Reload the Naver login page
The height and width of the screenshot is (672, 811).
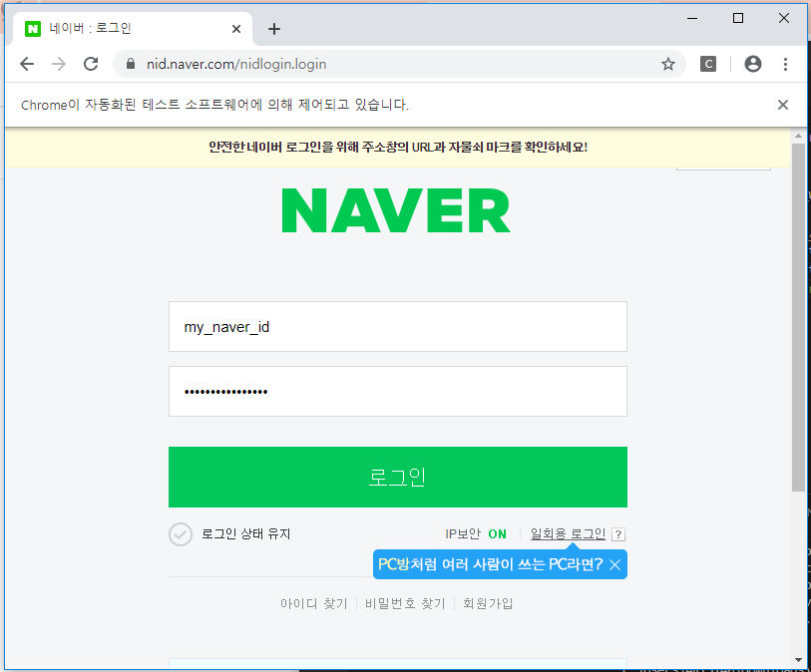click(x=91, y=64)
